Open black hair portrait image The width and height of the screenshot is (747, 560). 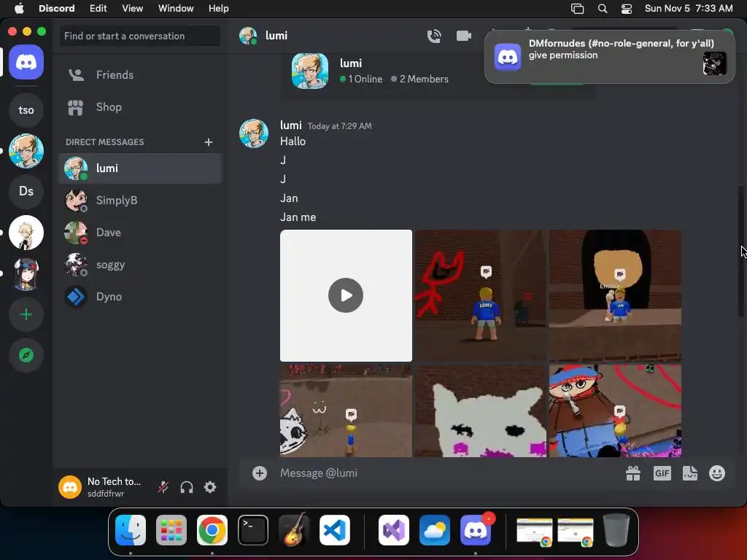point(615,296)
